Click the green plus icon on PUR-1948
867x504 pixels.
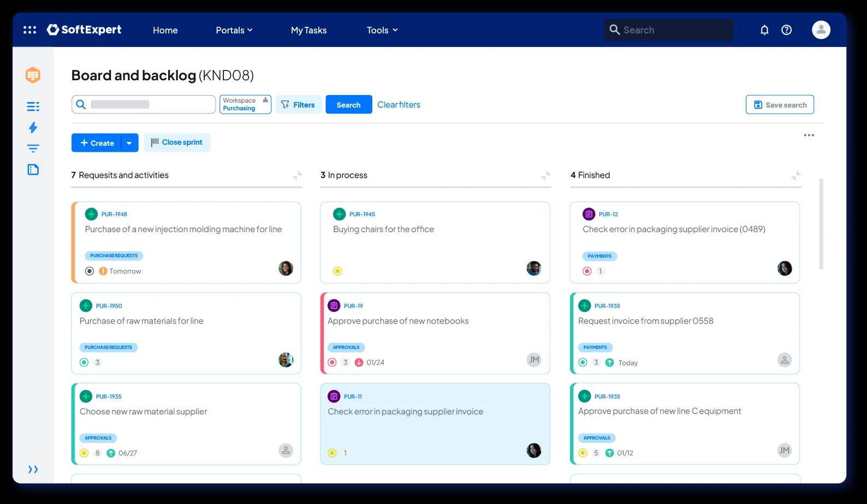pos(91,214)
